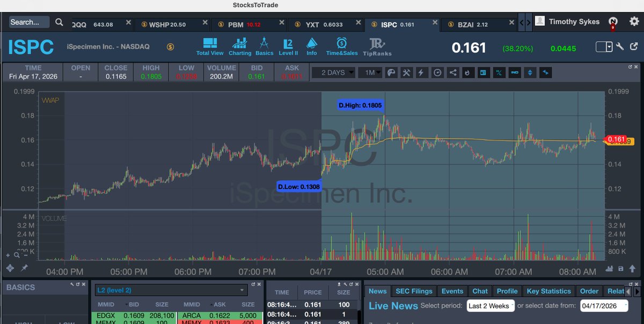Image resolution: width=644 pixels, height=324 pixels.
Task: Open the Info bell icon
Action: click(312, 46)
